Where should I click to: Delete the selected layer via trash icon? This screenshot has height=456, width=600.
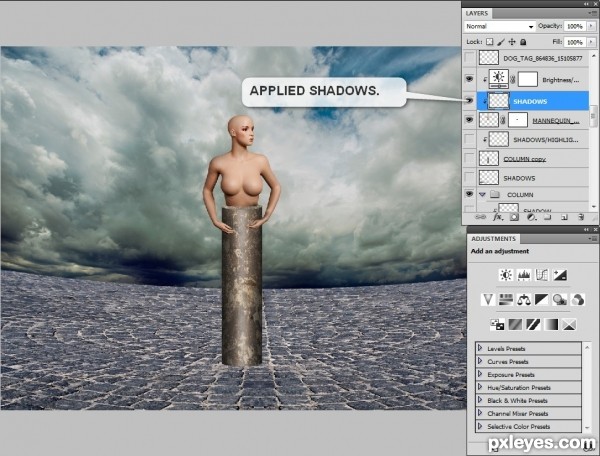581,217
